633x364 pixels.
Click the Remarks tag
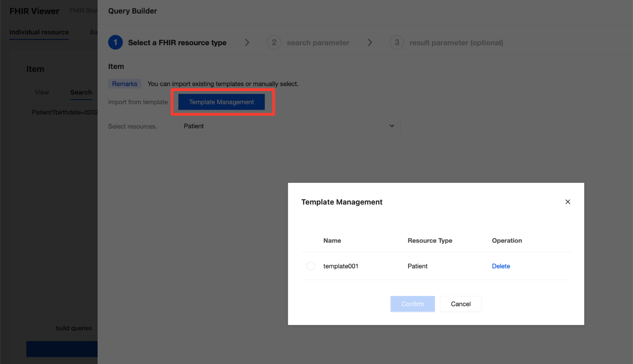coord(125,84)
